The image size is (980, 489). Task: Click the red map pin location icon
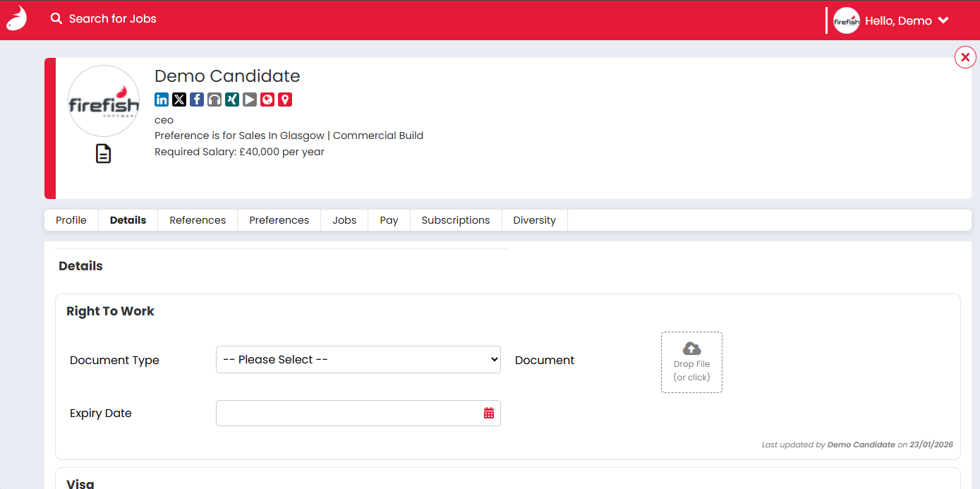[x=285, y=99]
